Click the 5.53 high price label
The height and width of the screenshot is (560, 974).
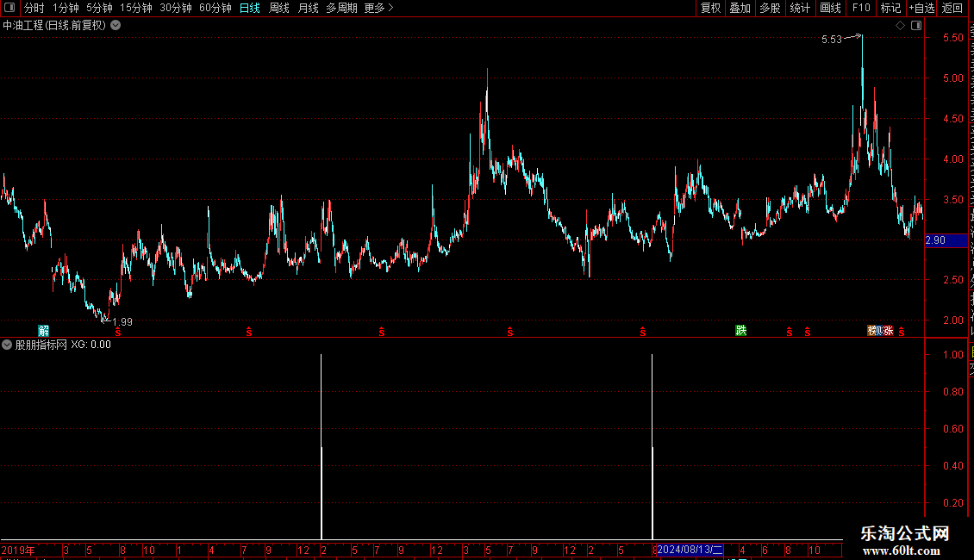831,39
